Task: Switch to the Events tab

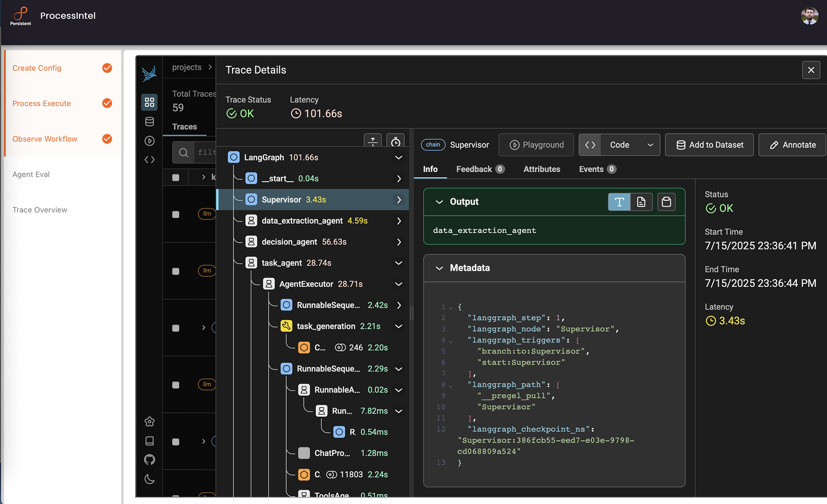Action: (x=597, y=169)
